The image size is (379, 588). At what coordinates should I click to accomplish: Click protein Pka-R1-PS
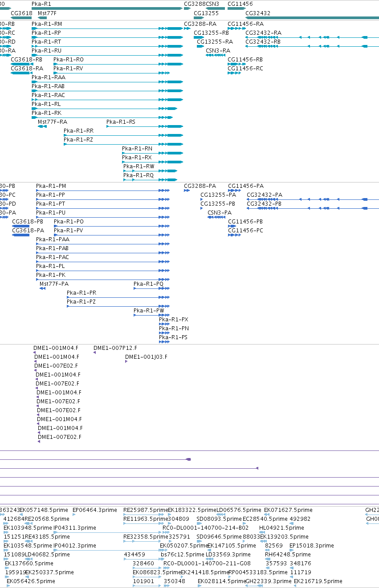click(173, 337)
